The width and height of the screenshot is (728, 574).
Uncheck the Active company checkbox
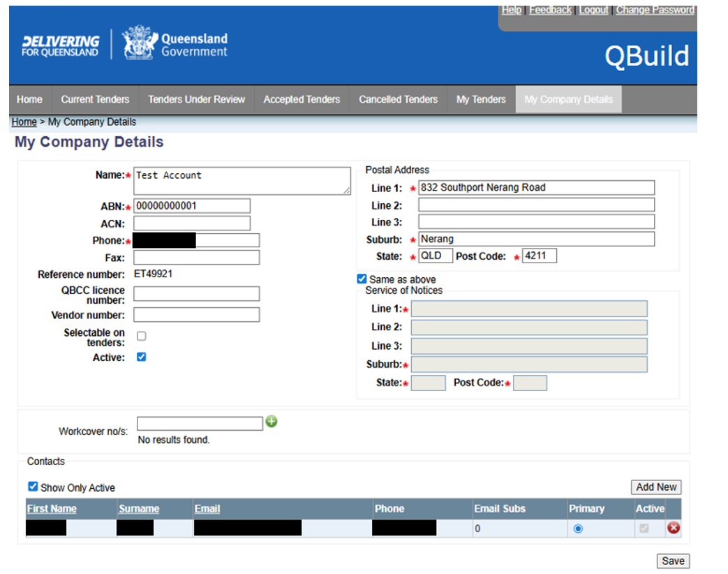(142, 357)
